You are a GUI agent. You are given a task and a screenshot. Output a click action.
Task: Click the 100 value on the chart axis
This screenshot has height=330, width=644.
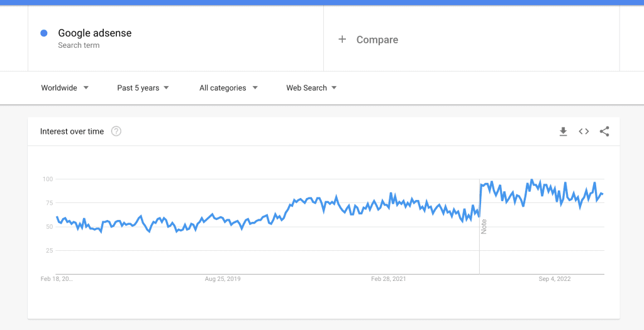click(x=48, y=179)
